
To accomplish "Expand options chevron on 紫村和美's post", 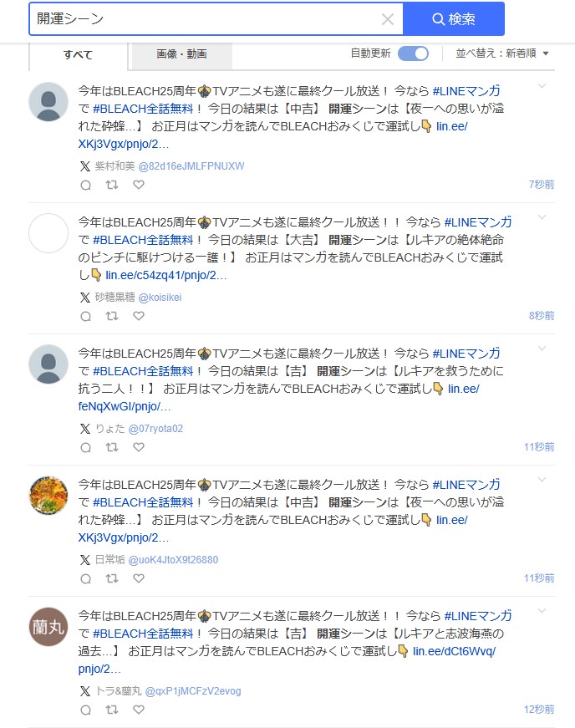I will coord(542,86).
